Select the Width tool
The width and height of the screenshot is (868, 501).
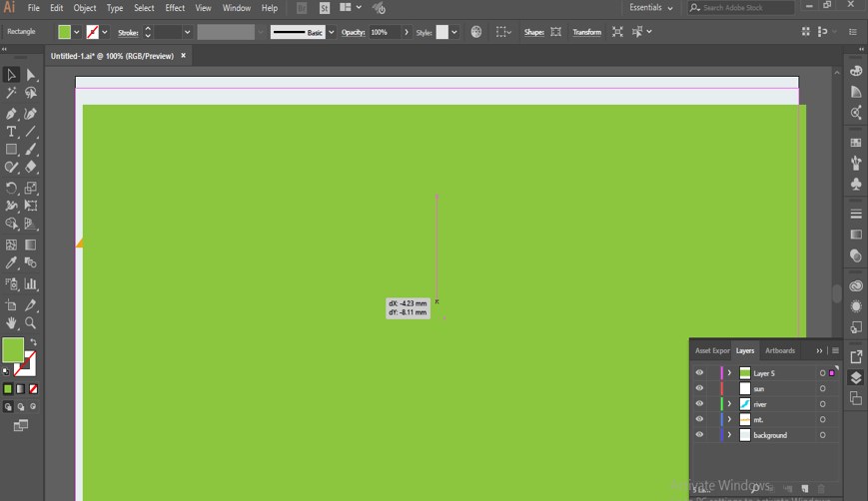tap(11, 206)
